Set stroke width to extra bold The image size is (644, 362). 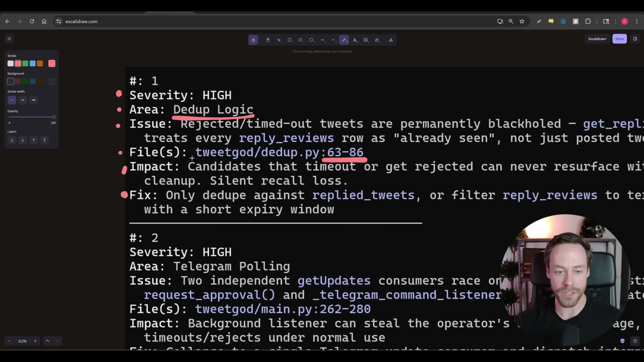click(34, 100)
